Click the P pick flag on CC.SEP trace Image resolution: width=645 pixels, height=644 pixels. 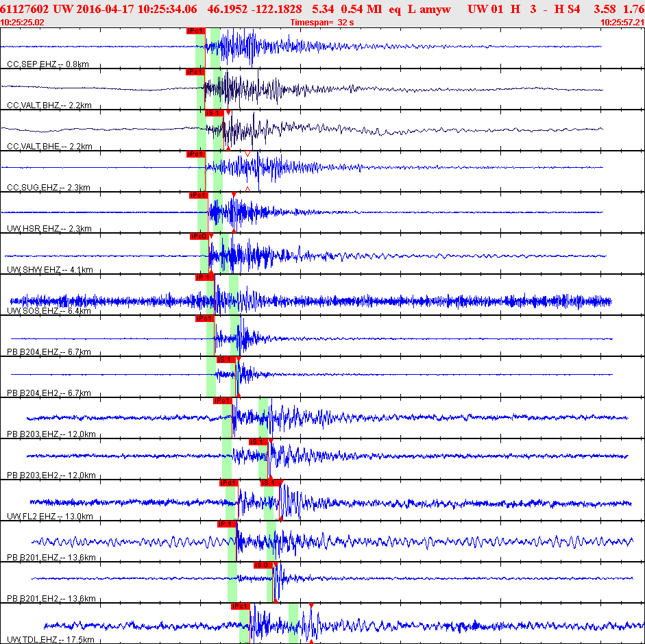(195, 31)
